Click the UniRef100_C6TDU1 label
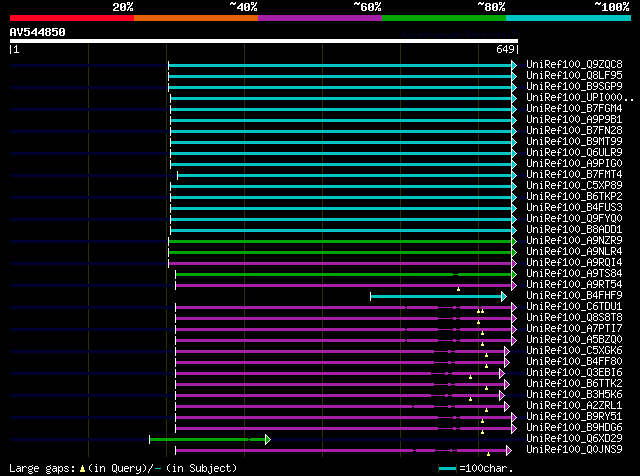Viewport: 640px width, 476px height. [574, 307]
